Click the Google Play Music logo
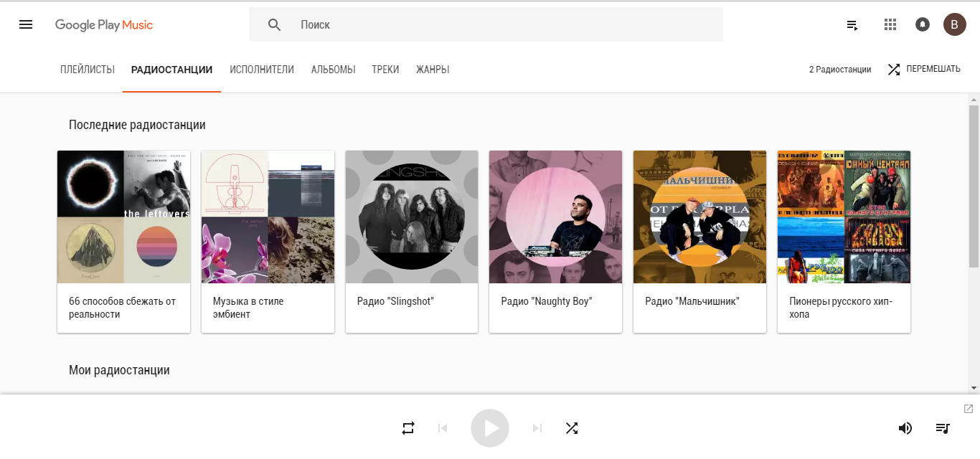This screenshot has width=980, height=459. (104, 25)
